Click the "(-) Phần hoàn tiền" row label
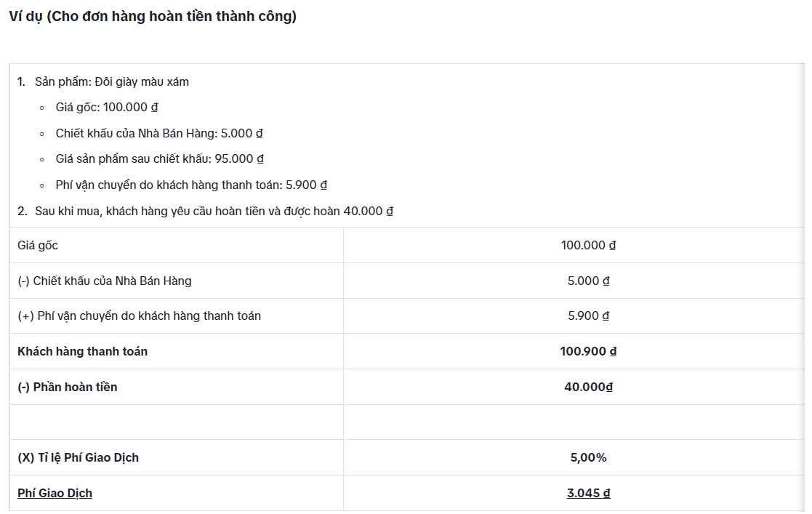812x514 pixels. [67, 387]
